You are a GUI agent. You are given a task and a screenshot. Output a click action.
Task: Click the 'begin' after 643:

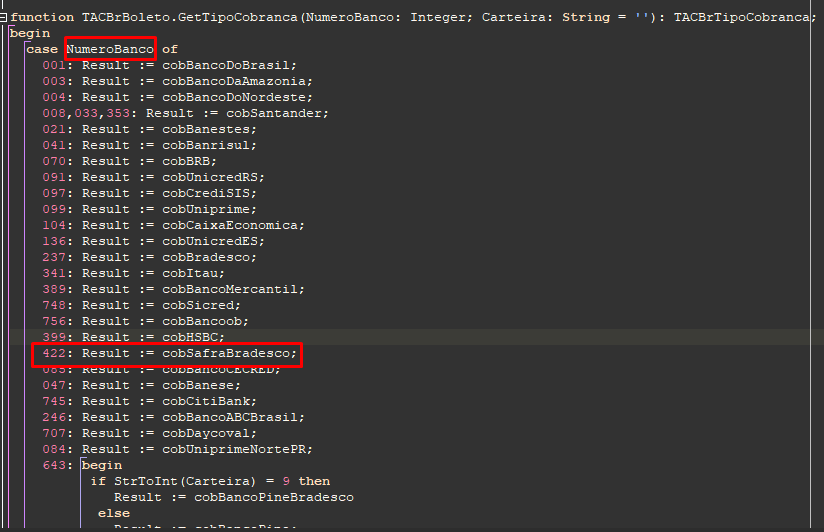point(102,465)
